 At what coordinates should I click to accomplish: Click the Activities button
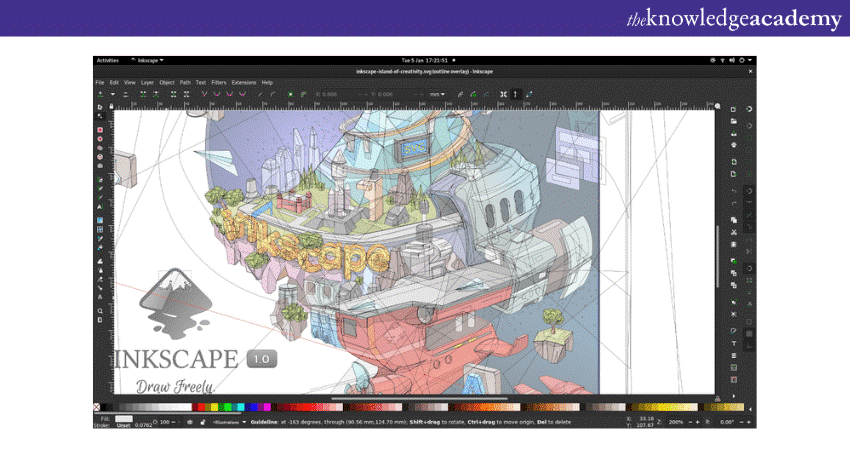pos(107,61)
